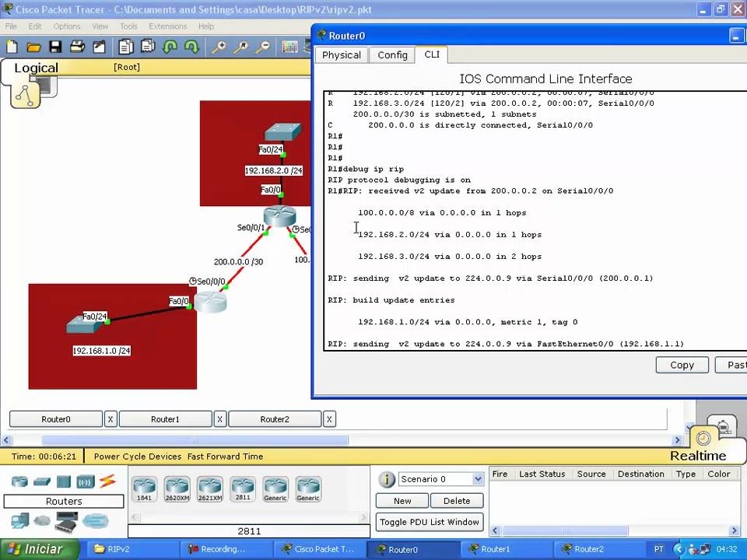Open the Extensions menu
This screenshot has width=747, height=560.
(168, 26)
